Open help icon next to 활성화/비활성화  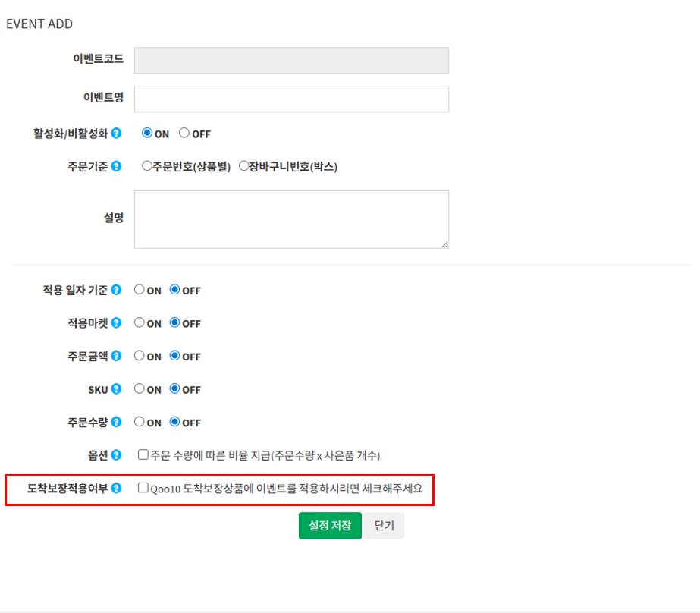(117, 133)
